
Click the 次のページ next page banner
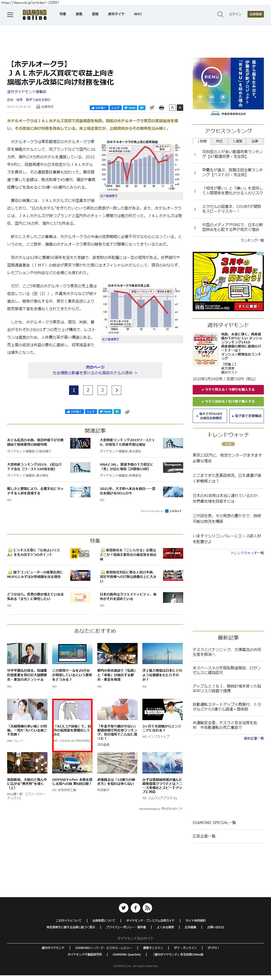(x=95, y=370)
